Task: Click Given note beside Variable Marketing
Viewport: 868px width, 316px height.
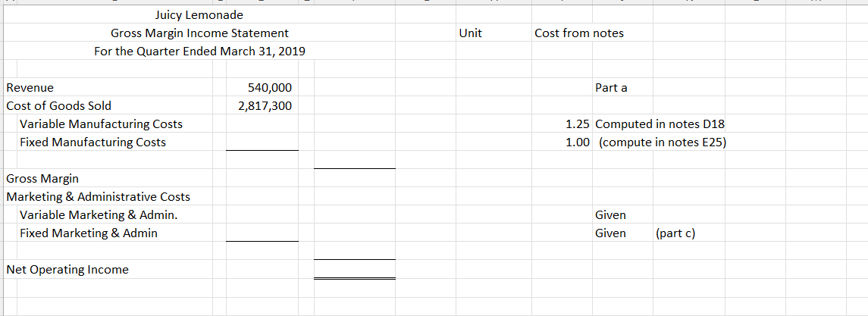Action: [610, 214]
